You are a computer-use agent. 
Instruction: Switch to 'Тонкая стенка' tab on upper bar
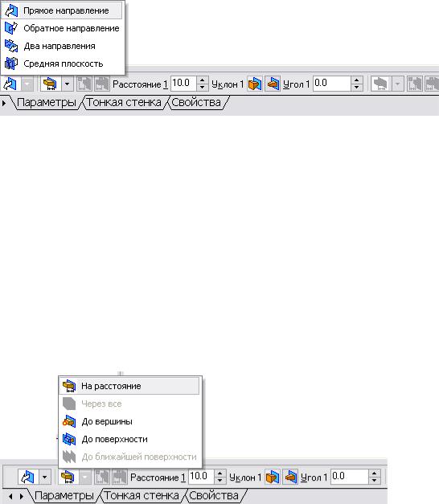pos(124,103)
